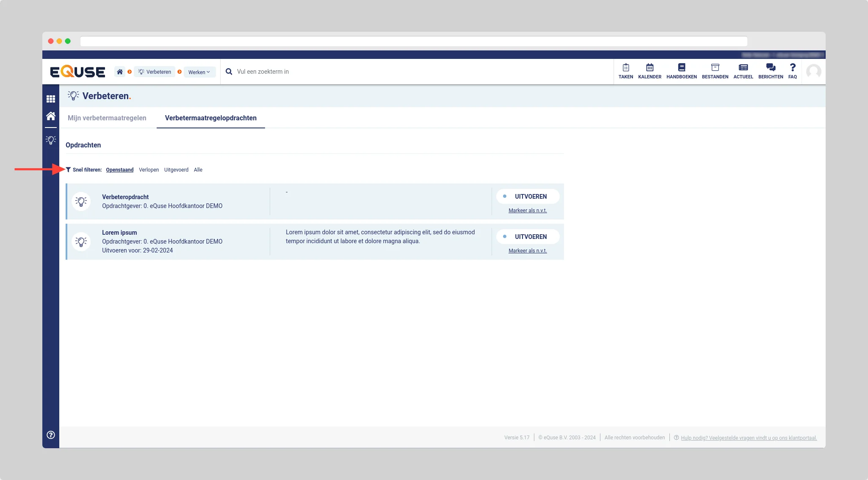The image size is (868, 480).
Task: Filter assignments by Uitgevoerd
Action: [x=176, y=170]
